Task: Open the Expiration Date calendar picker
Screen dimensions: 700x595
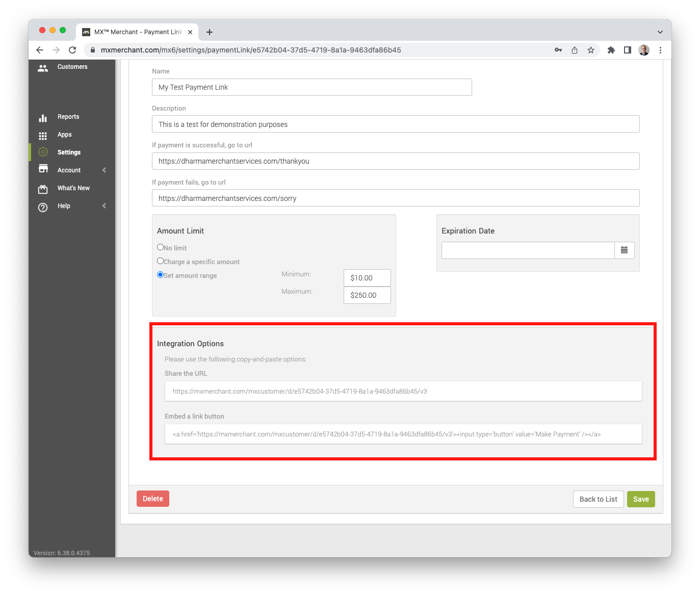Action: pos(624,250)
